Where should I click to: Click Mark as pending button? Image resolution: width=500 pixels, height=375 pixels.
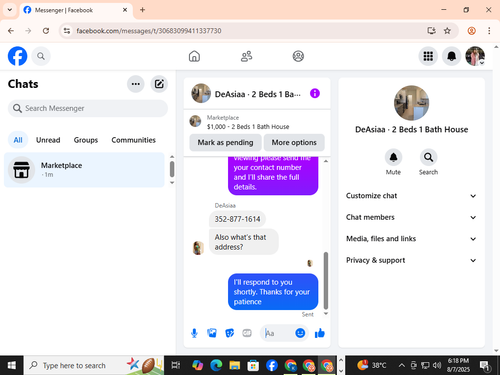tap(225, 142)
